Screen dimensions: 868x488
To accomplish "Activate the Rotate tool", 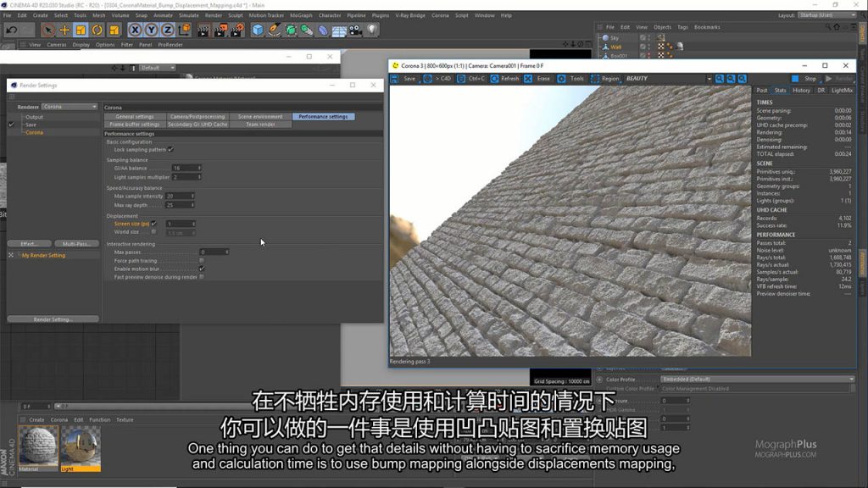I will pyautogui.click(x=97, y=30).
